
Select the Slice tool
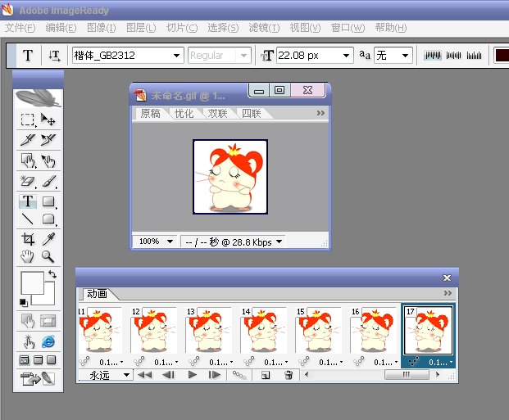click(x=28, y=140)
